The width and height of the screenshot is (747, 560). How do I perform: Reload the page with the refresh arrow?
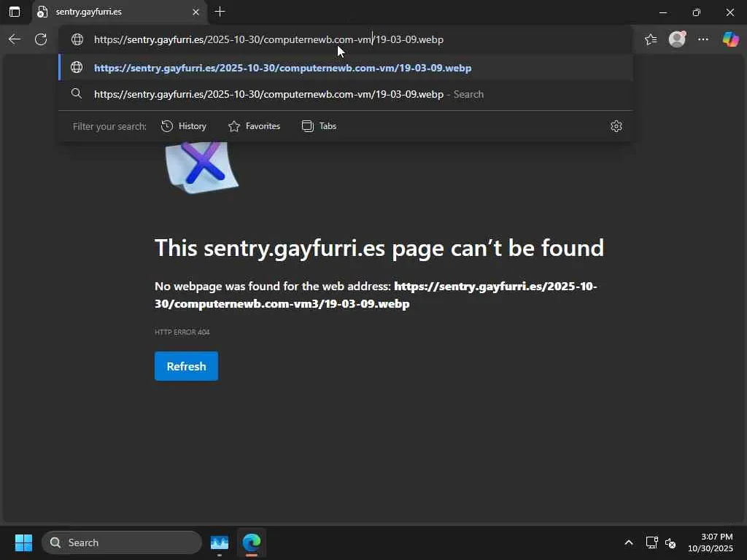coord(41,39)
